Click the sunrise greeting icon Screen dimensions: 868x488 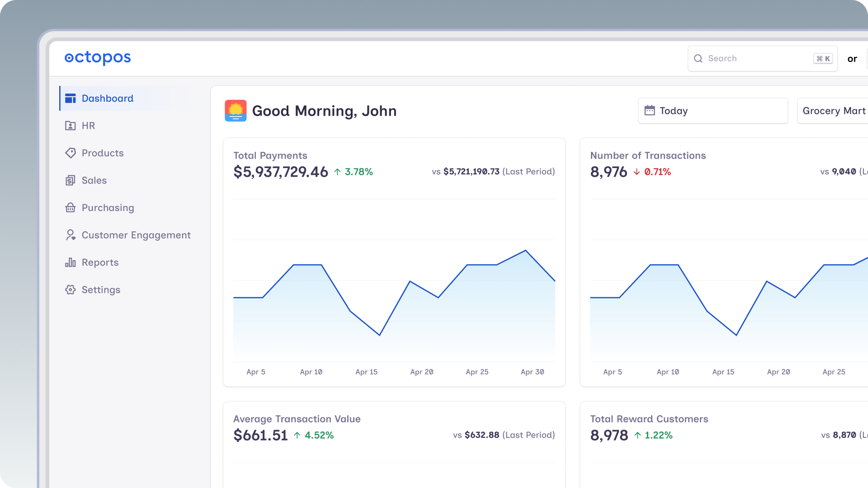pyautogui.click(x=236, y=111)
